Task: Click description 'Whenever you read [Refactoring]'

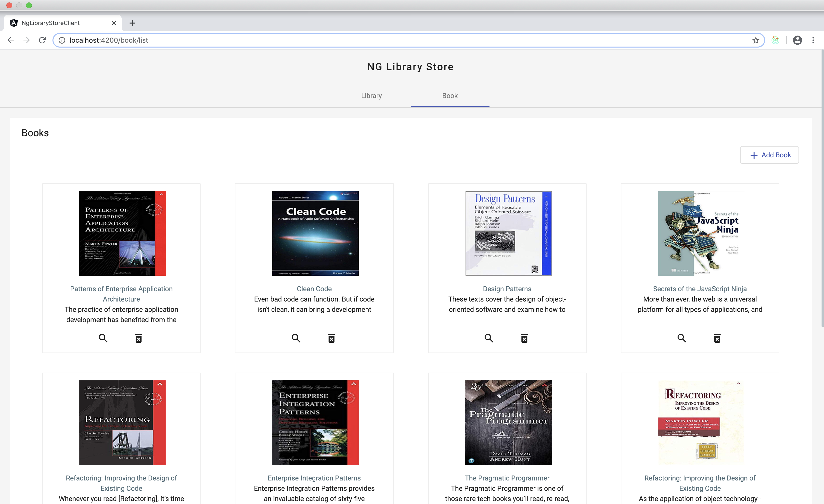Action: [x=121, y=499]
